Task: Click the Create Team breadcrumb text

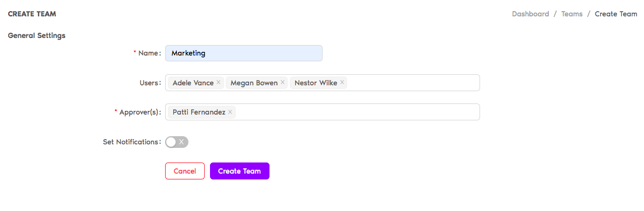Action: coord(616,14)
